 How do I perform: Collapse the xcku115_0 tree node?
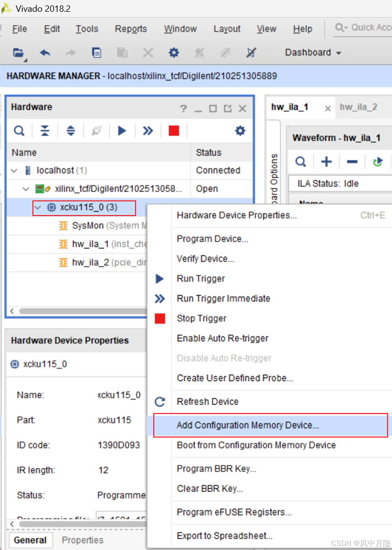click(x=38, y=207)
